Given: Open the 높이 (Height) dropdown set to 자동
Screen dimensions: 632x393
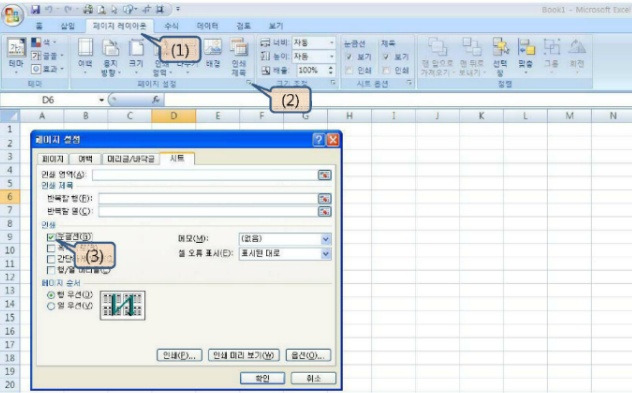Looking at the screenshot, I should (x=332, y=56).
